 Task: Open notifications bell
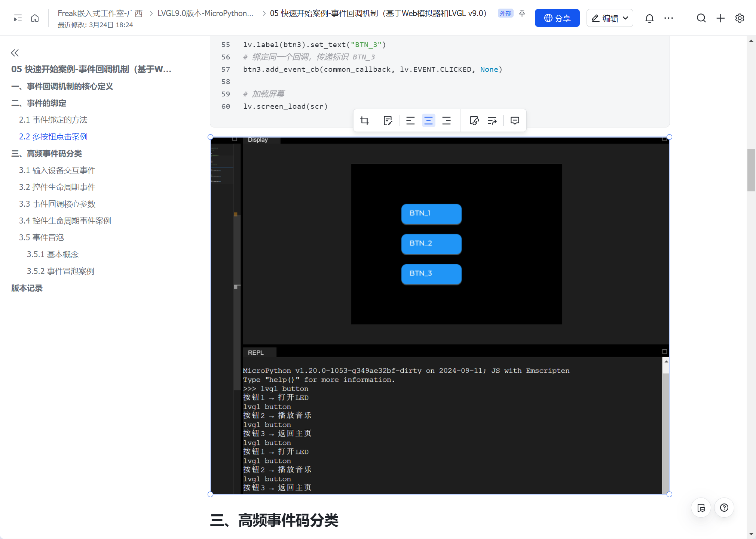[649, 18]
